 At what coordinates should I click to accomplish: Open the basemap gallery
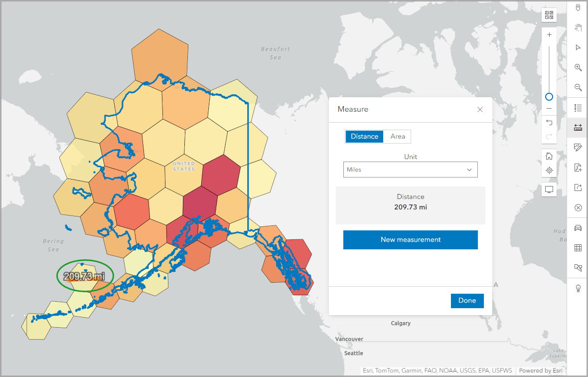549,15
